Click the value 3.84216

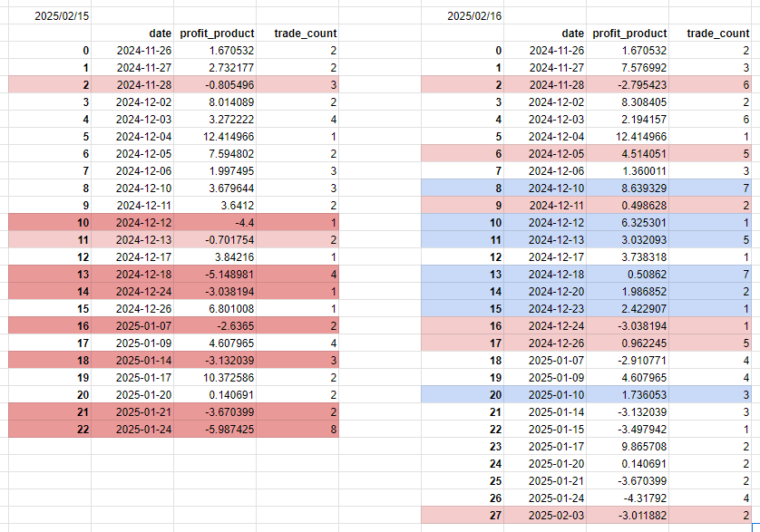[215, 256]
